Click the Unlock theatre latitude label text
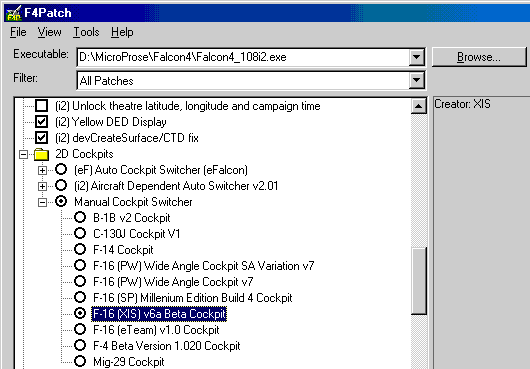This screenshot has width=530, height=369. (188, 106)
